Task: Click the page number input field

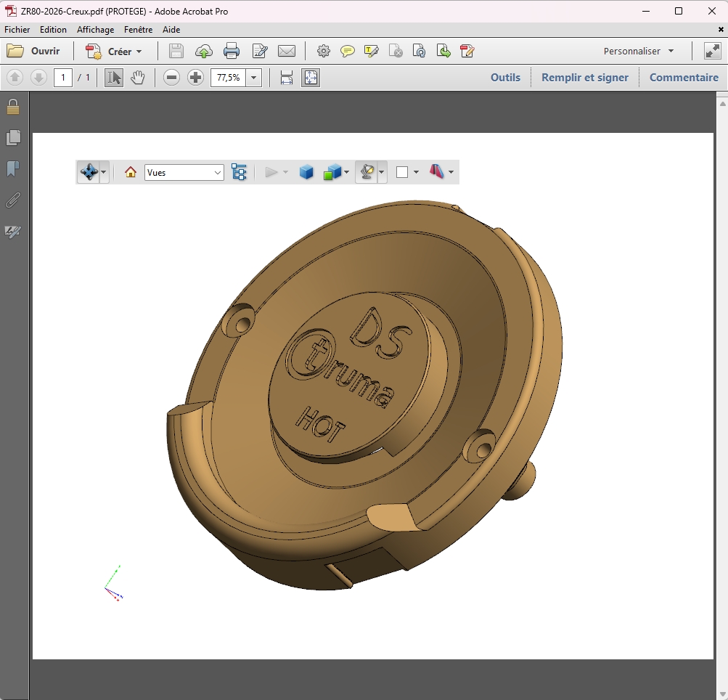Action: coord(63,78)
